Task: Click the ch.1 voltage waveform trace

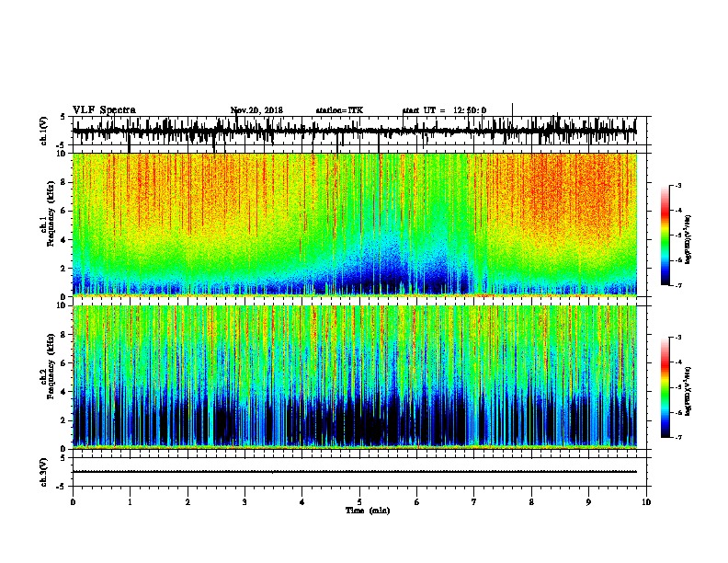Action: tap(355, 132)
